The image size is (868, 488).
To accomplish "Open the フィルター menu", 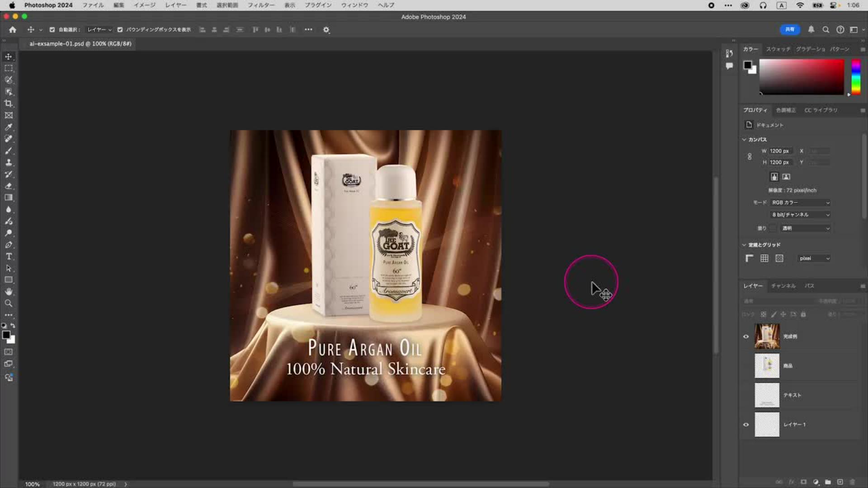I will 261,5.
